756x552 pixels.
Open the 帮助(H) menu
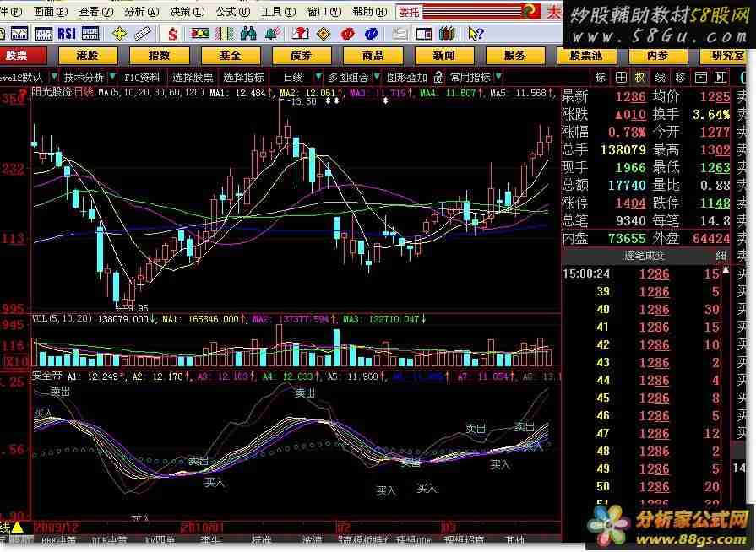(x=370, y=12)
